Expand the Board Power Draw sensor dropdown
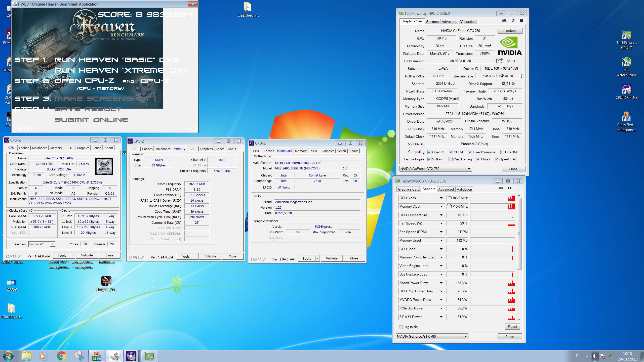The image size is (644, 362). coord(441,283)
